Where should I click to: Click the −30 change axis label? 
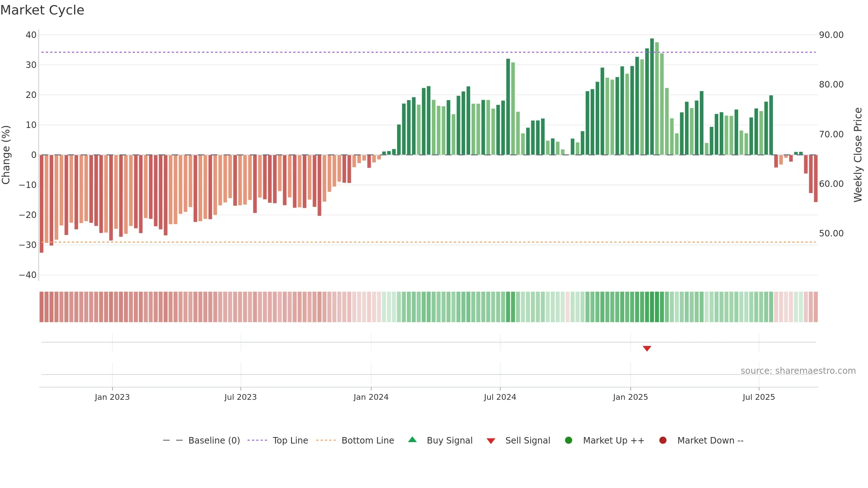click(28, 245)
